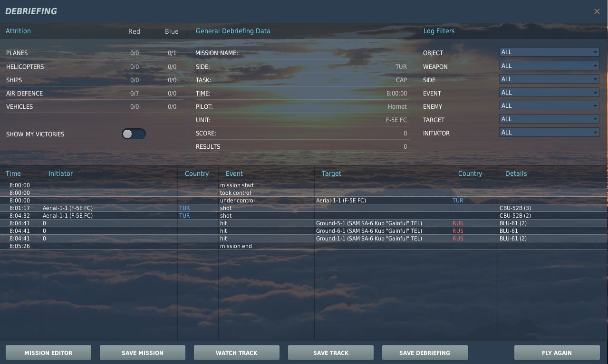This screenshot has height=364, width=608.
Task: Open the WEAPON filter dropdown
Action: click(x=549, y=66)
